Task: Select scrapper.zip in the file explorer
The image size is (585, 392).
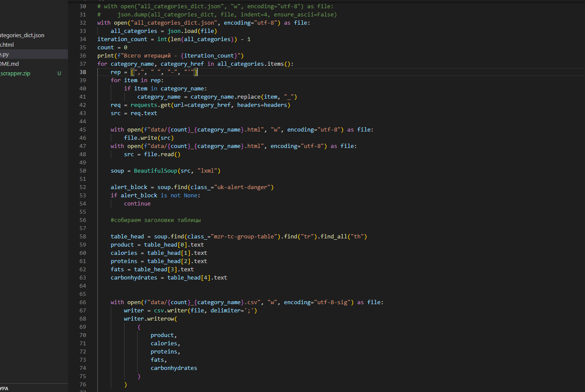Action: 15,73
